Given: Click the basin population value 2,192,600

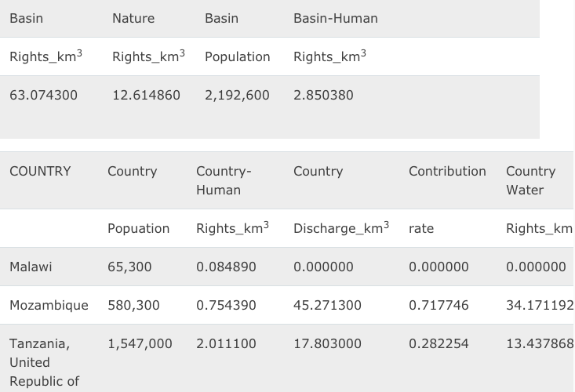Looking at the screenshot, I should [237, 95].
